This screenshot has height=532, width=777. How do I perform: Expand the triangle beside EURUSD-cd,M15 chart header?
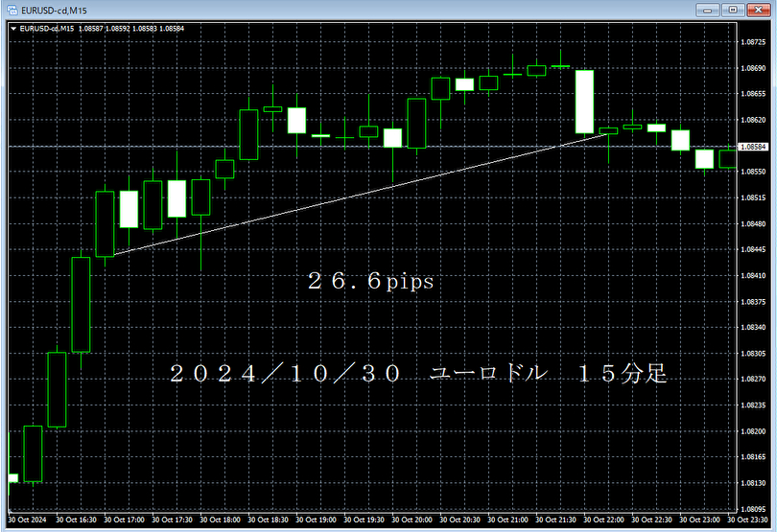tap(13, 29)
